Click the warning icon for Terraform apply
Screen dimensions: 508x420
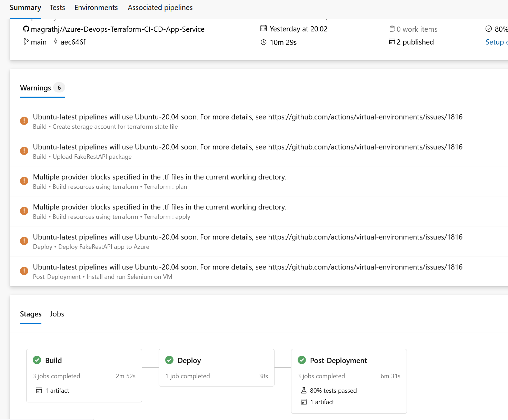(24, 211)
